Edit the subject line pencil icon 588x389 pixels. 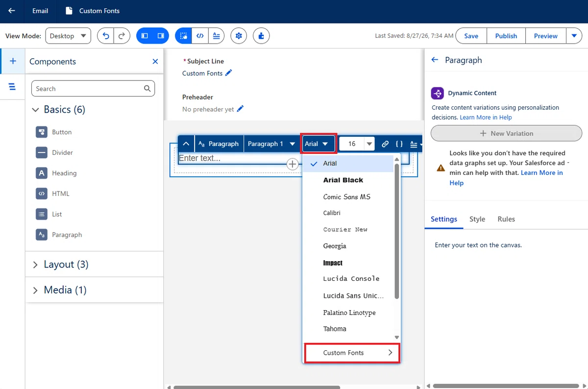click(229, 73)
